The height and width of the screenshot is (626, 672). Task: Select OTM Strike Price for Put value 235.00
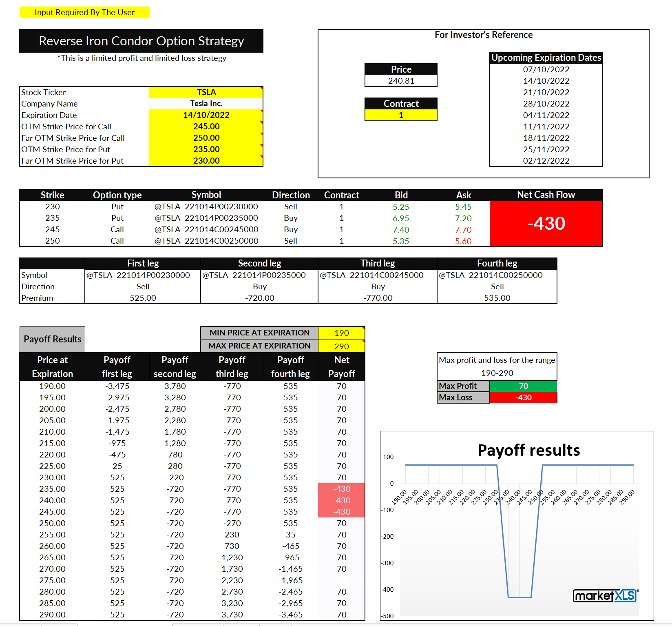coord(206,149)
